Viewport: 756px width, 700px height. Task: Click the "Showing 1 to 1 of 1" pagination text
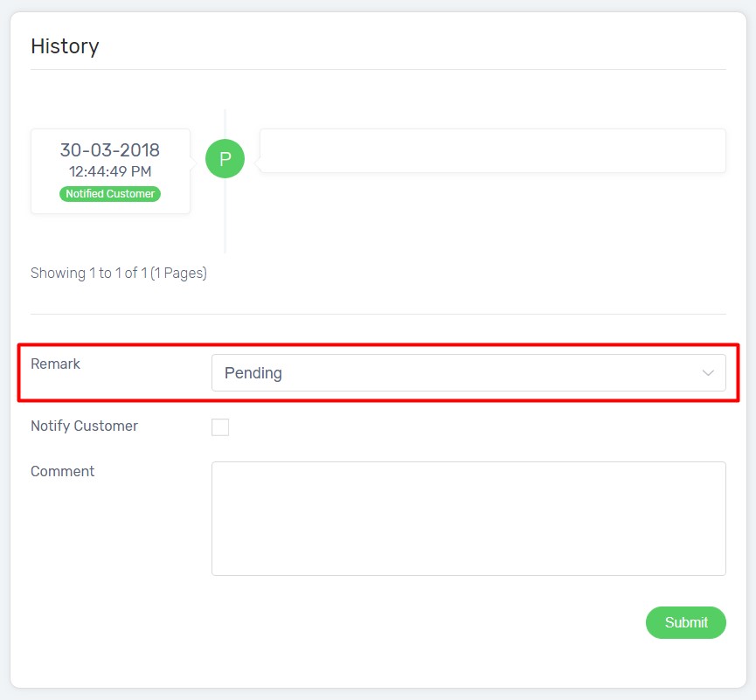[119, 273]
